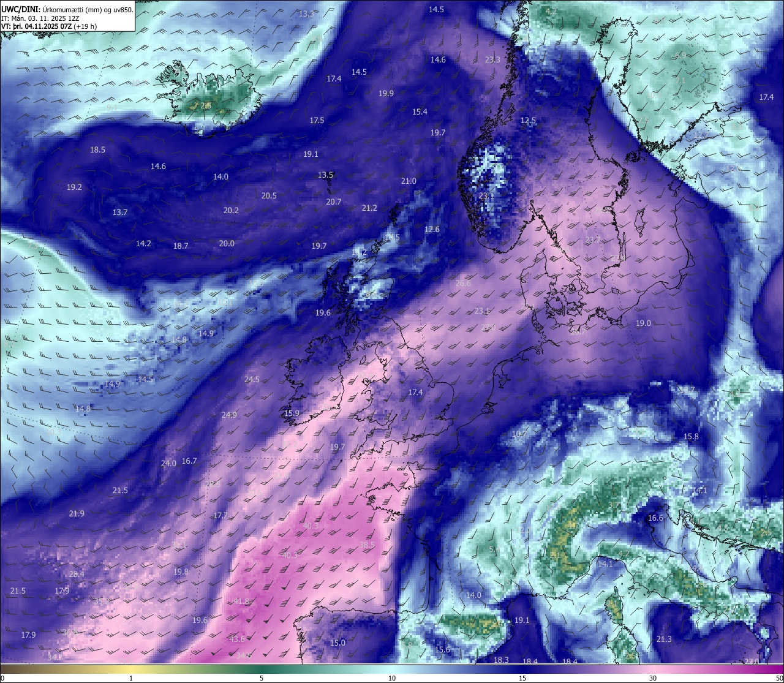The image size is (784, 683).
Task: Click the map value 16.7
Action: (x=189, y=461)
